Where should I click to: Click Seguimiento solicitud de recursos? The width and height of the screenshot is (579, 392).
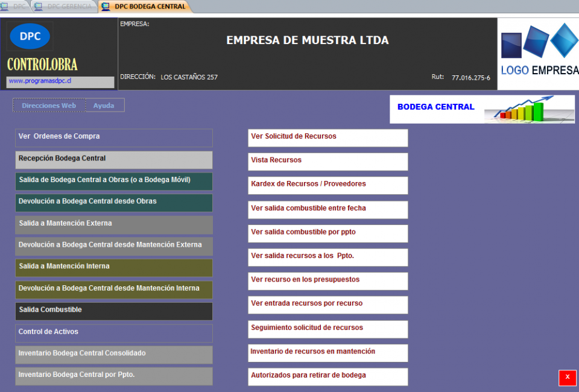[328, 329]
